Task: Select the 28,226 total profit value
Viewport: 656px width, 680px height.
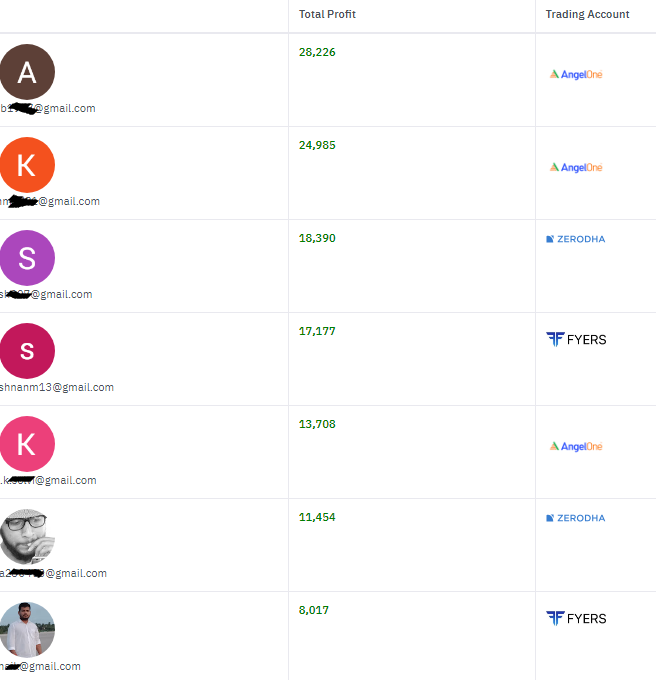Action: 317,52
